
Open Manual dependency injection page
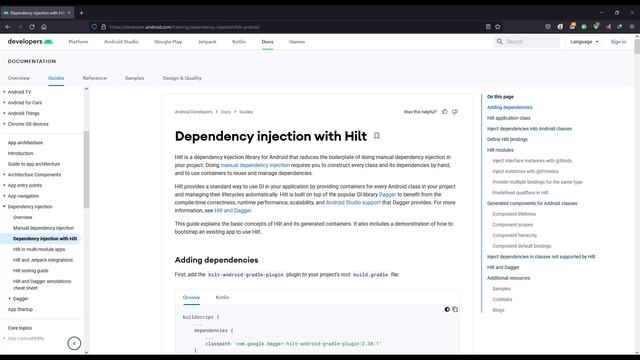(x=43, y=228)
